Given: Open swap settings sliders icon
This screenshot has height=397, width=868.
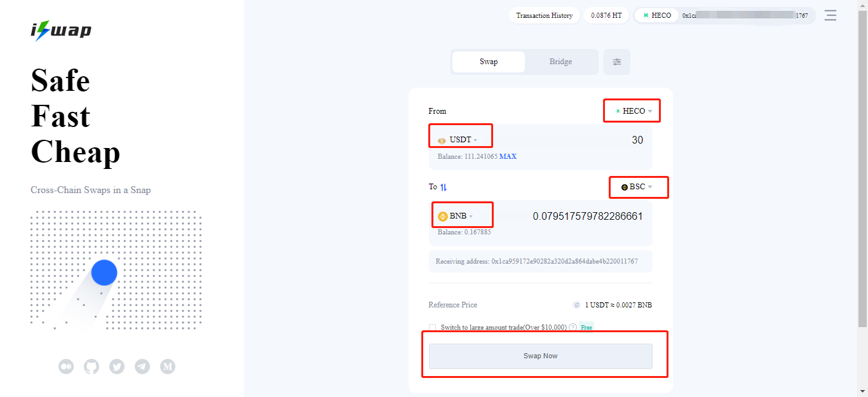Looking at the screenshot, I should [617, 62].
